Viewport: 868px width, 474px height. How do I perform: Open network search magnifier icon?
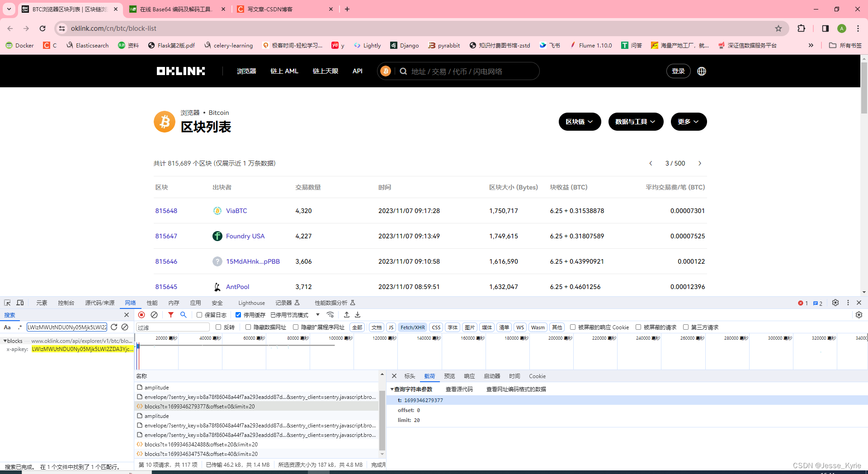[x=184, y=315]
